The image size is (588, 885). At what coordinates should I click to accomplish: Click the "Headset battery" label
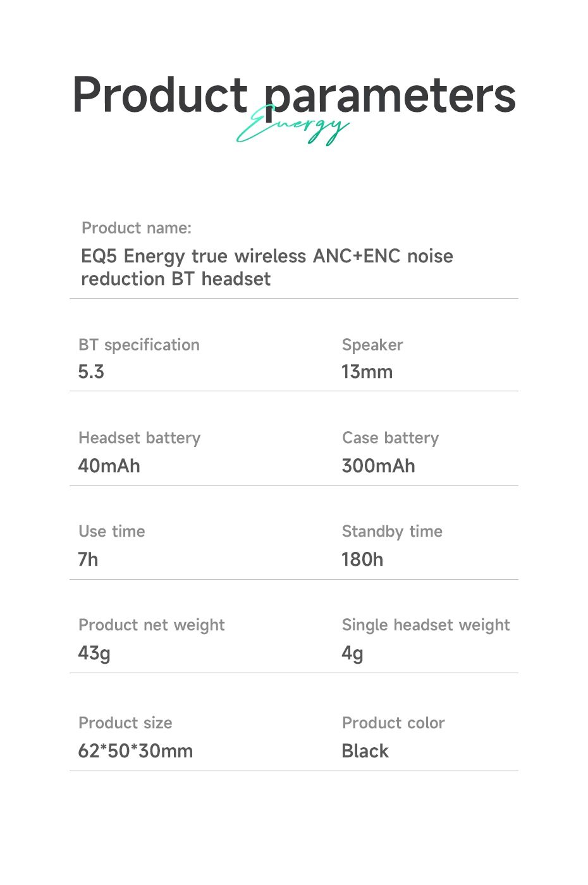click(140, 437)
